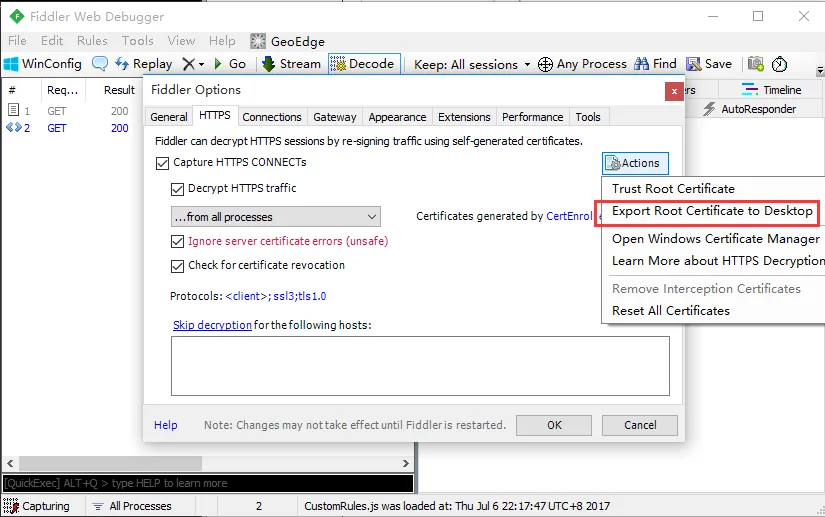The width and height of the screenshot is (825, 517).
Task: Switch to the General tab
Action: click(x=169, y=117)
